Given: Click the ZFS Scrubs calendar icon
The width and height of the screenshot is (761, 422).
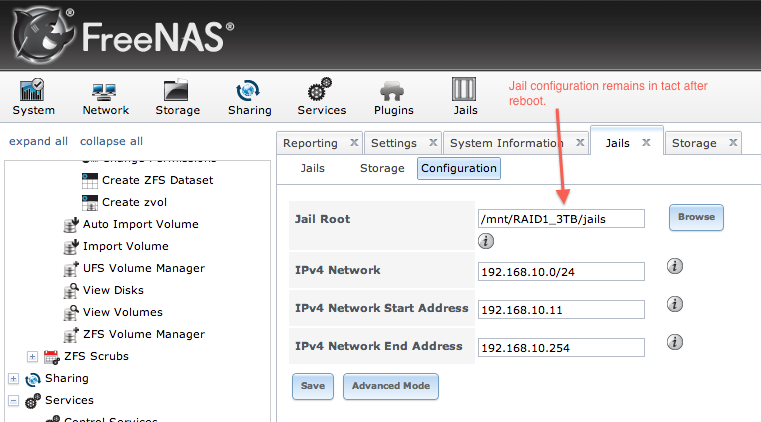Looking at the screenshot, I should (x=51, y=357).
